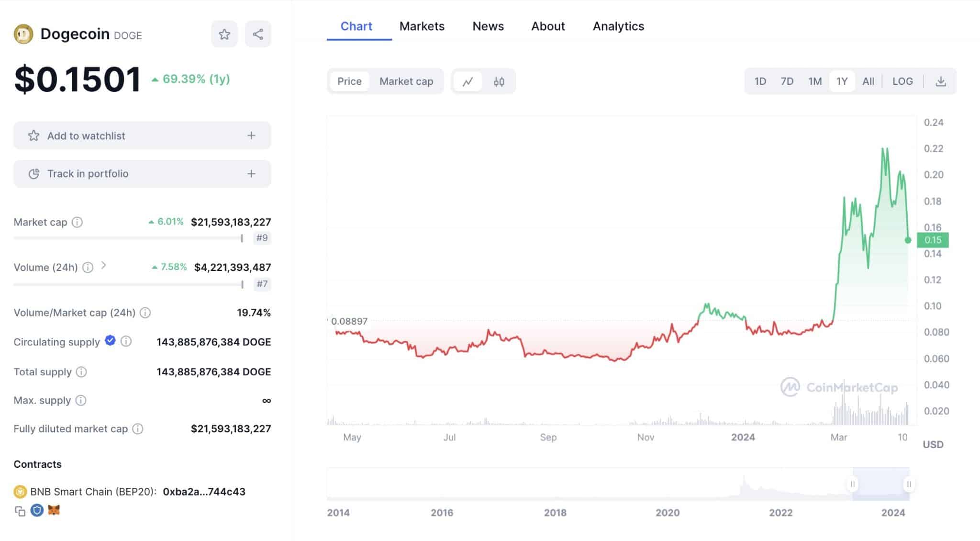The width and height of the screenshot is (980, 541).
Task: Click the download chart icon
Action: pos(941,81)
